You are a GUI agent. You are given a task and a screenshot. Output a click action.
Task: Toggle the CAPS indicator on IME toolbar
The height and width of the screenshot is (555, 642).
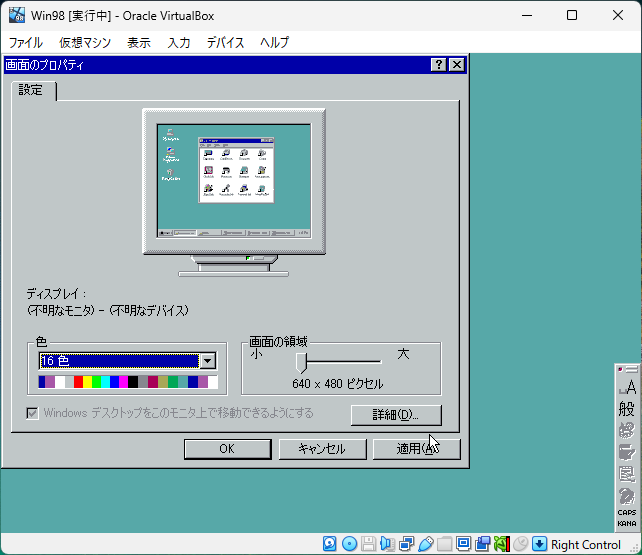(627, 512)
